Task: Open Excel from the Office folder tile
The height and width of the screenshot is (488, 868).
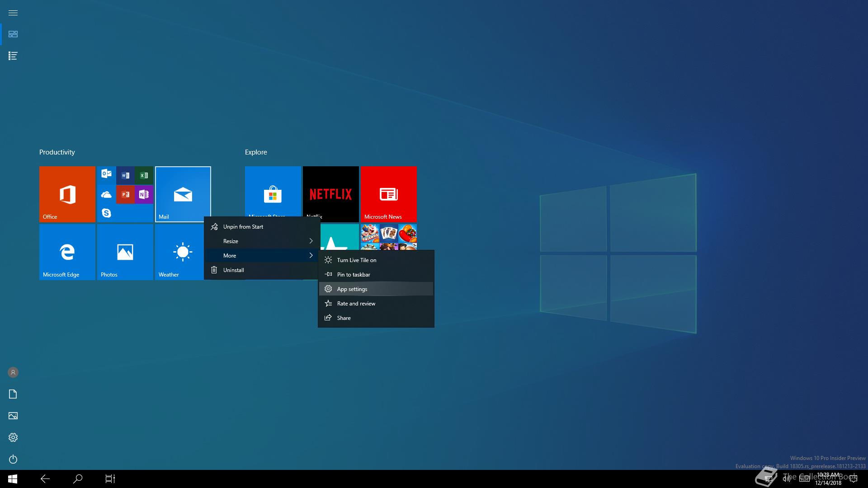Action: tap(144, 176)
